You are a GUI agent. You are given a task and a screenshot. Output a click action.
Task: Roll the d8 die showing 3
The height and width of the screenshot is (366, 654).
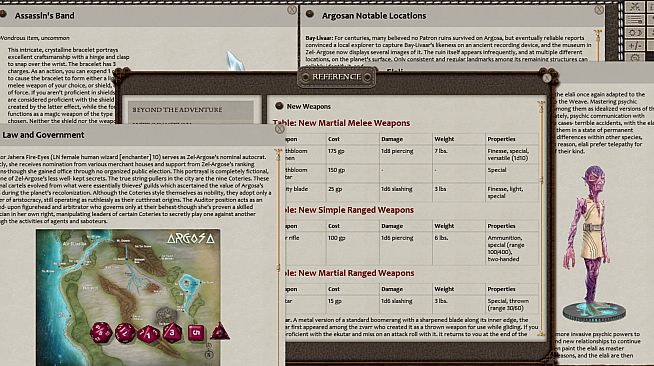(x=172, y=332)
